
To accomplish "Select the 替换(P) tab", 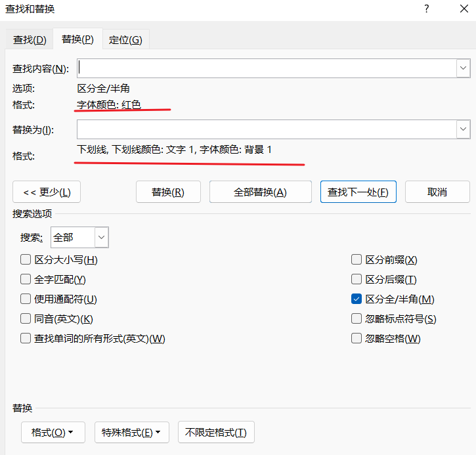I will [77, 39].
